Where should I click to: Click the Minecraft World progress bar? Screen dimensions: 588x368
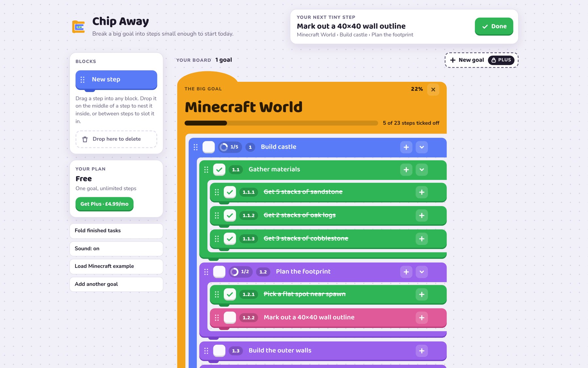coord(281,123)
